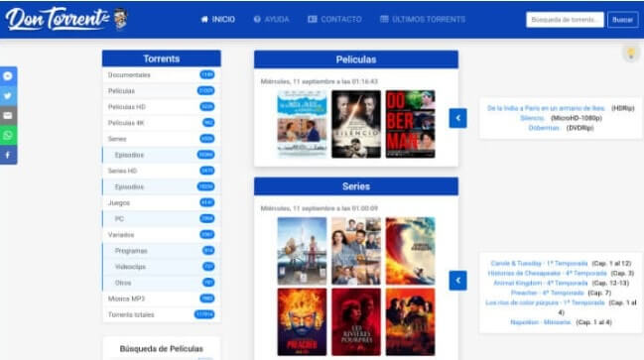Open the Animal Kingdom 4ª Temporada link
The height and width of the screenshot is (360, 644).
[x=540, y=284]
